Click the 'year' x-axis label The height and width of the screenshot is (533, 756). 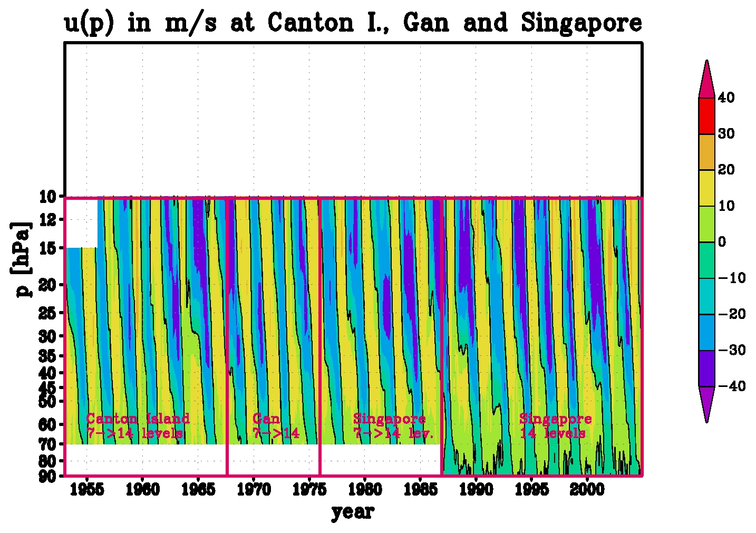[353, 511]
